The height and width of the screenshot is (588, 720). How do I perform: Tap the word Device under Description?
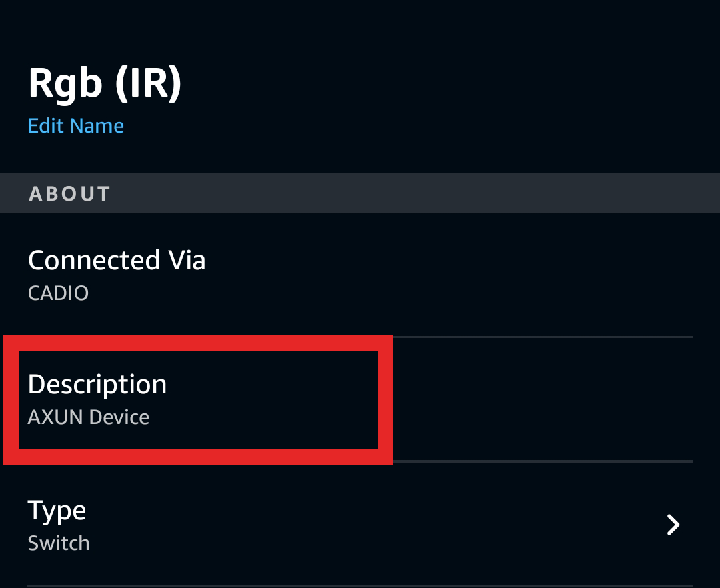119,418
